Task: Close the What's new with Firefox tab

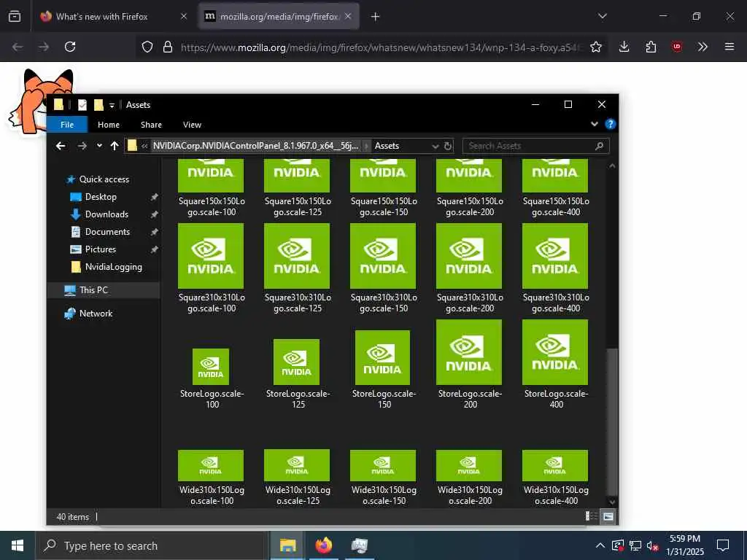Action: pyautogui.click(x=184, y=17)
